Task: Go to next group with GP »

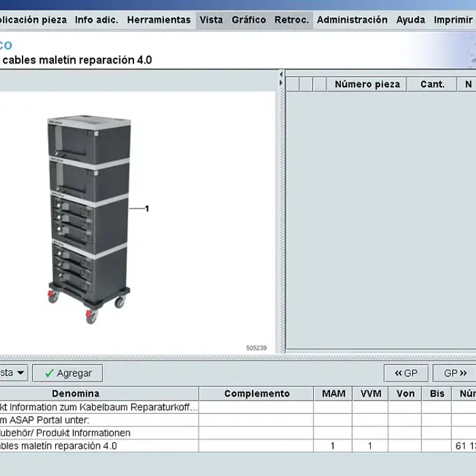Action: click(455, 373)
